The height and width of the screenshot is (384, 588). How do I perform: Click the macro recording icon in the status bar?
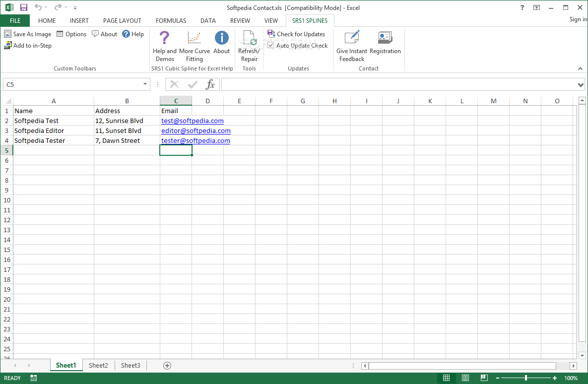(34, 378)
